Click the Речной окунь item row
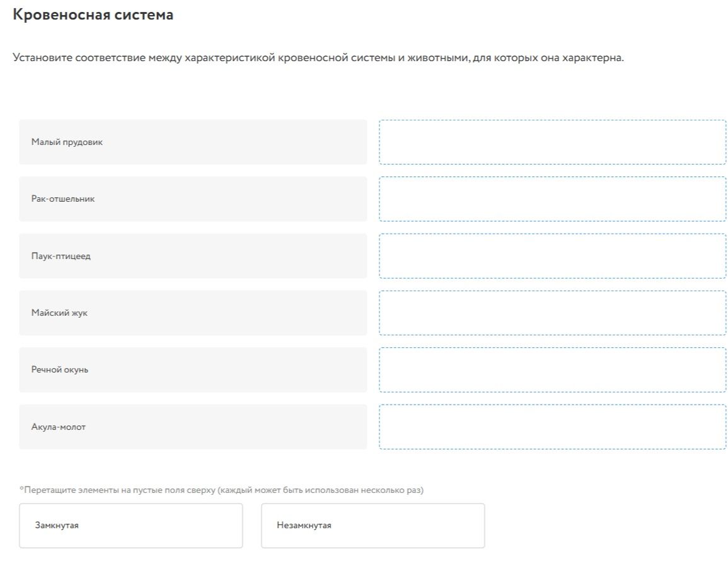This screenshot has height=566, width=728. pos(193,369)
